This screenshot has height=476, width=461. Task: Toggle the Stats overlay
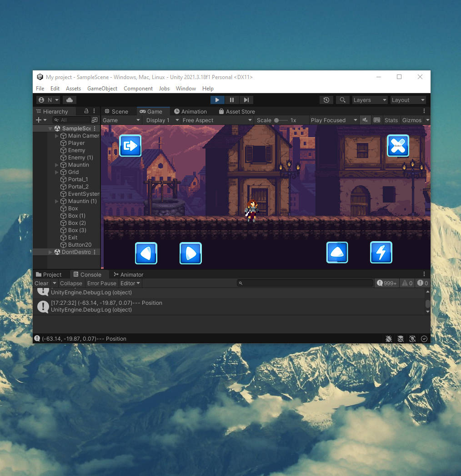(x=391, y=120)
